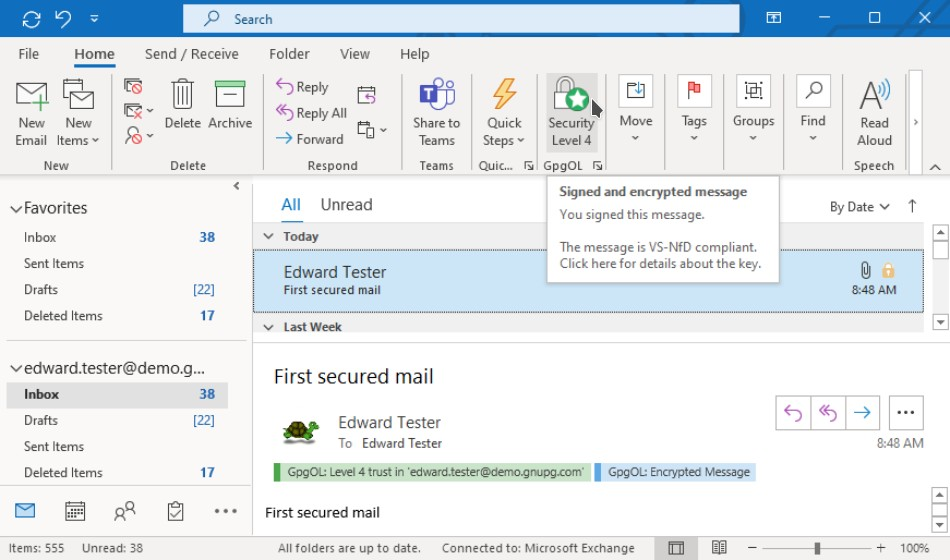The height and width of the screenshot is (560, 950).
Task: Click the GpgOL: Encrypted Message tag
Action: point(675,472)
